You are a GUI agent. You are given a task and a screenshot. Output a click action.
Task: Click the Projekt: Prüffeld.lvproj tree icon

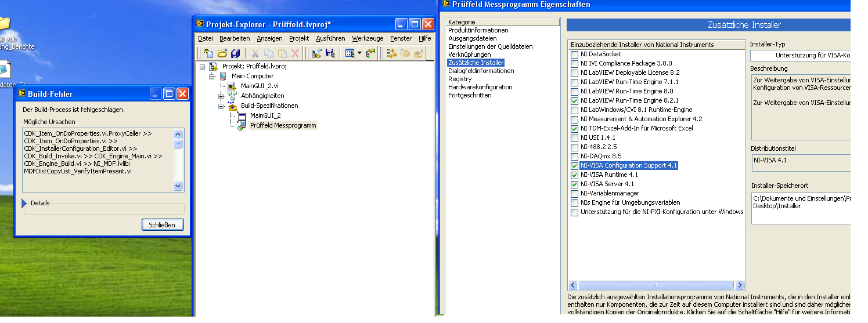[x=214, y=67]
